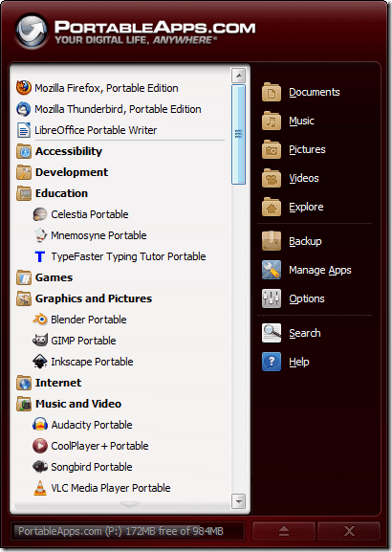Click the CoolPlayer+ play icon

40,446
